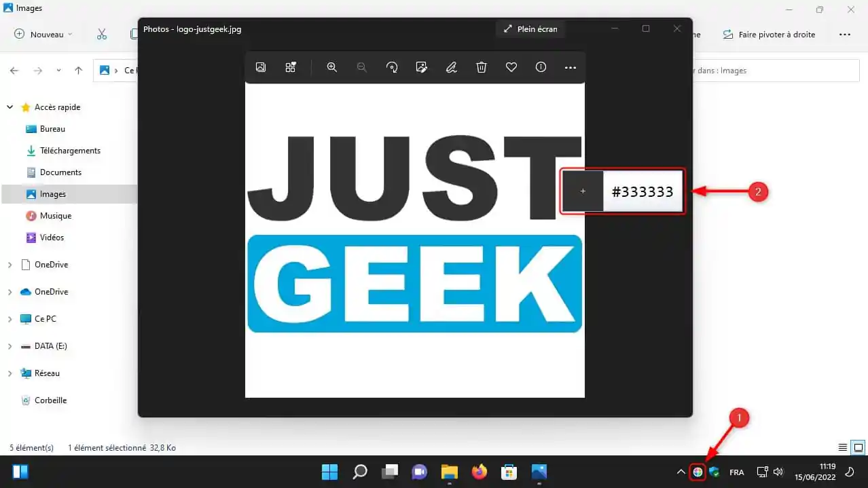
Task: Go up one folder level in File Explorer
Action: 79,70
